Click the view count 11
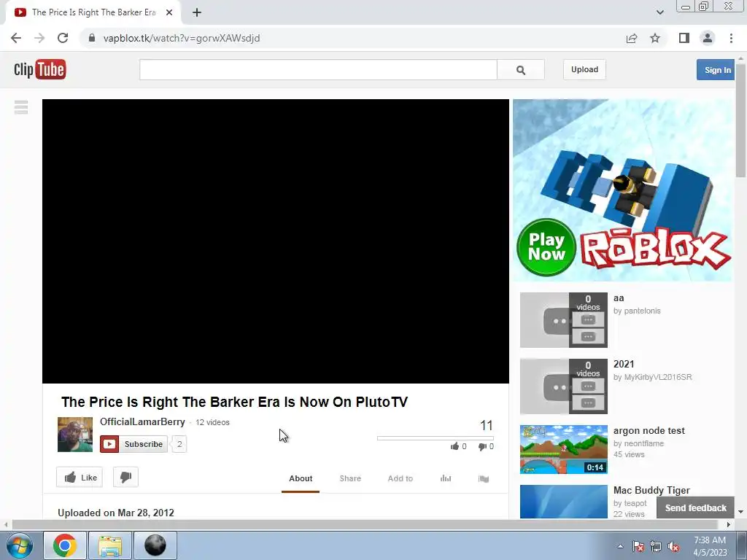The width and height of the screenshot is (747, 560). pos(487,425)
